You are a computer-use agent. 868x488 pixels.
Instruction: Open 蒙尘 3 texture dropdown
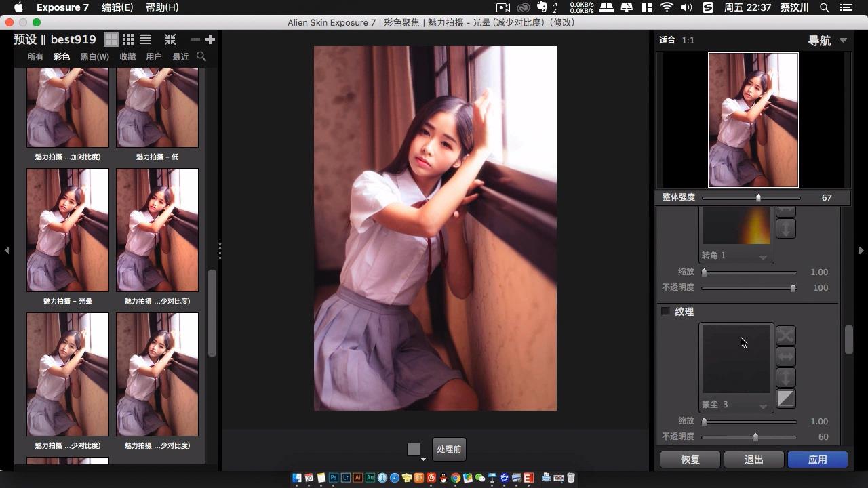[763, 407]
